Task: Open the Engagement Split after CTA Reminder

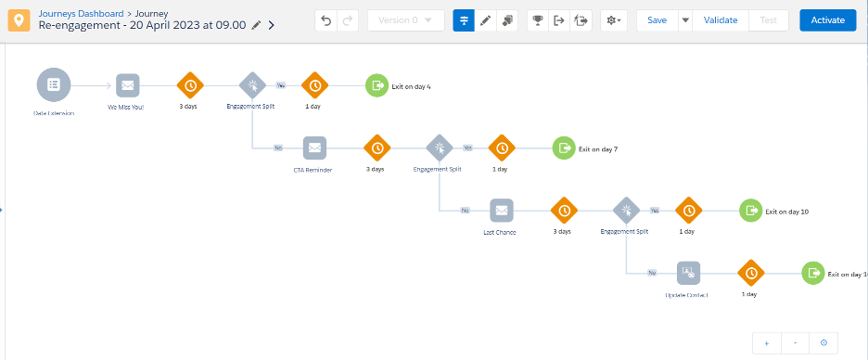Action: 440,148
